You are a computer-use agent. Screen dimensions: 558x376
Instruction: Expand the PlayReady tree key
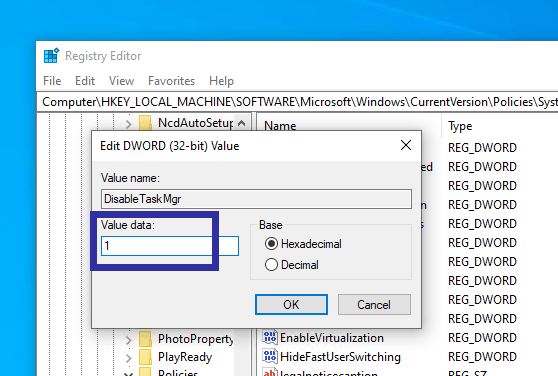tap(128, 358)
